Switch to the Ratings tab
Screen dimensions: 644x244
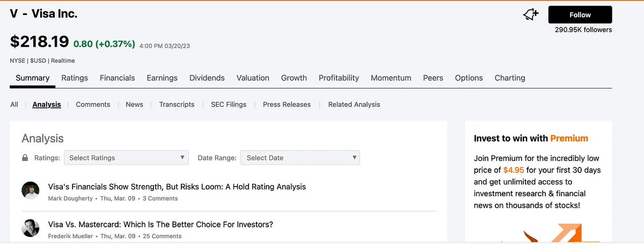(x=75, y=78)
